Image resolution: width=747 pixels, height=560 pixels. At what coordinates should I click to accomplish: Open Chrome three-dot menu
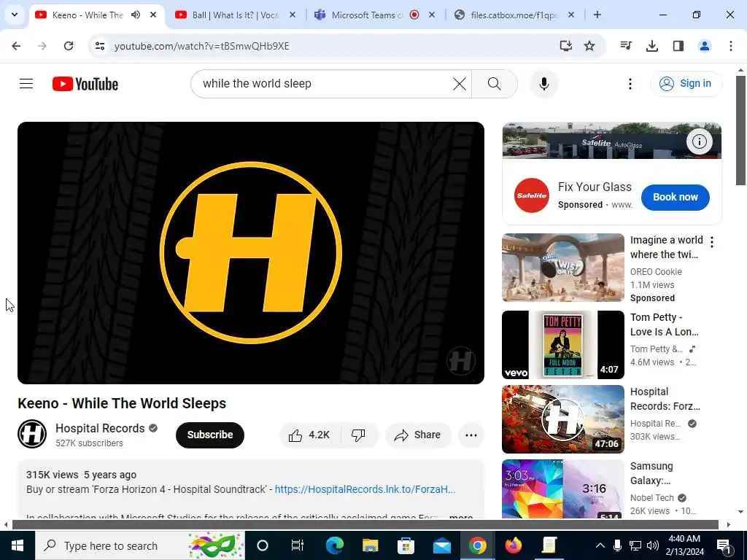click(x=730, y=46)
